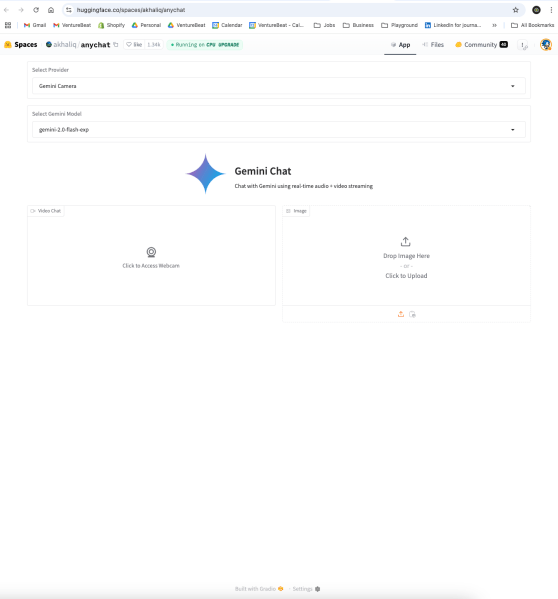The image size is (558, 599).
Task: Open the 1.34k likes count
Action: coord(154,45)
